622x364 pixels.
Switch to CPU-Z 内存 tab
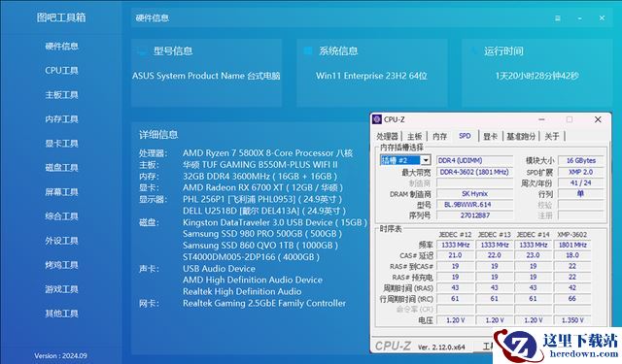pyautogui.click(x=439, y=136)
